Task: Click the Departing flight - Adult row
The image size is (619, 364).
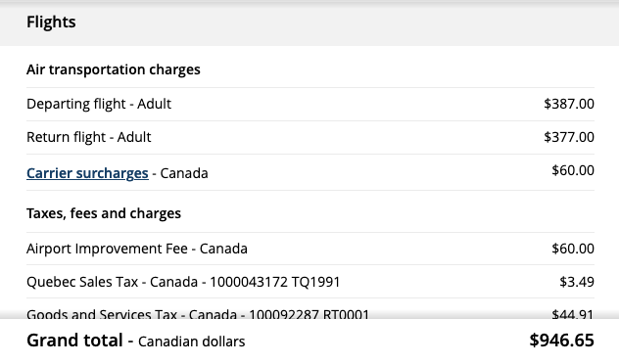Action: [310, 104]
